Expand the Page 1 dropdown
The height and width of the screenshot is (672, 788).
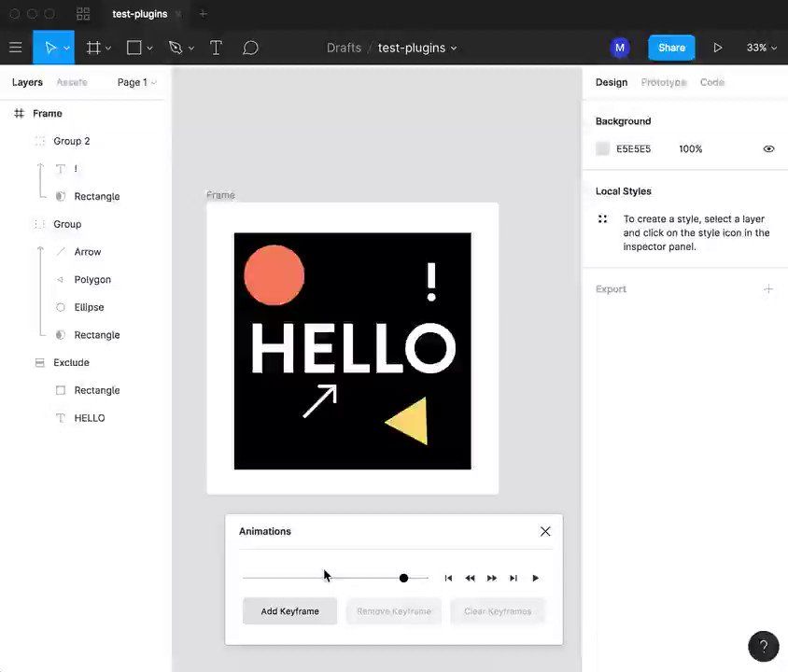136,82
